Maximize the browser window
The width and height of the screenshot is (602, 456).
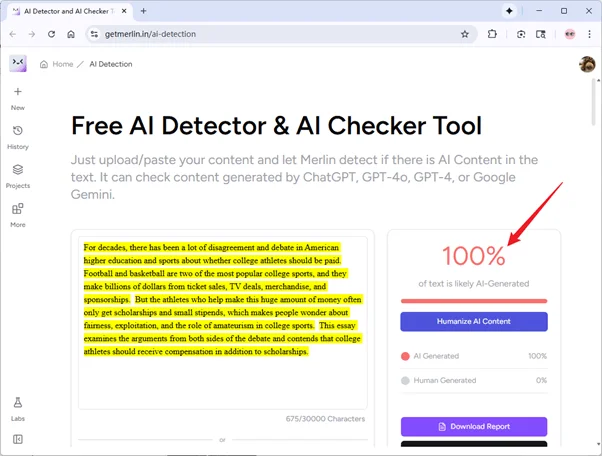click(x=564, y=11)
